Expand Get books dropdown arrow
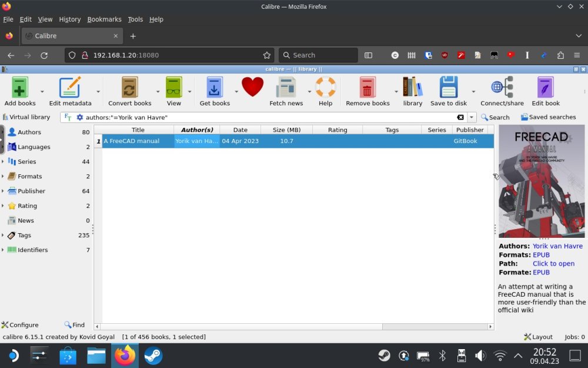Screen dimensions: 588x368 coord(236,91)
